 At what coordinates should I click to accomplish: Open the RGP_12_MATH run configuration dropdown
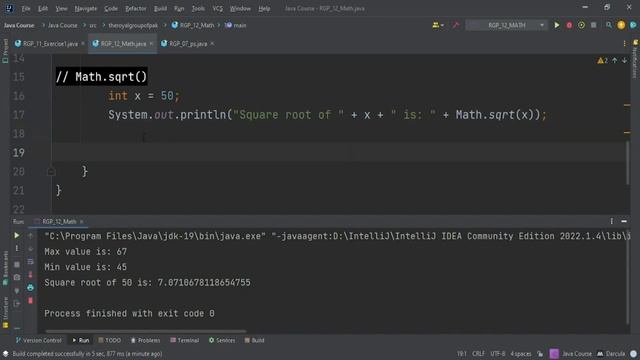click(x=507, y=25)
